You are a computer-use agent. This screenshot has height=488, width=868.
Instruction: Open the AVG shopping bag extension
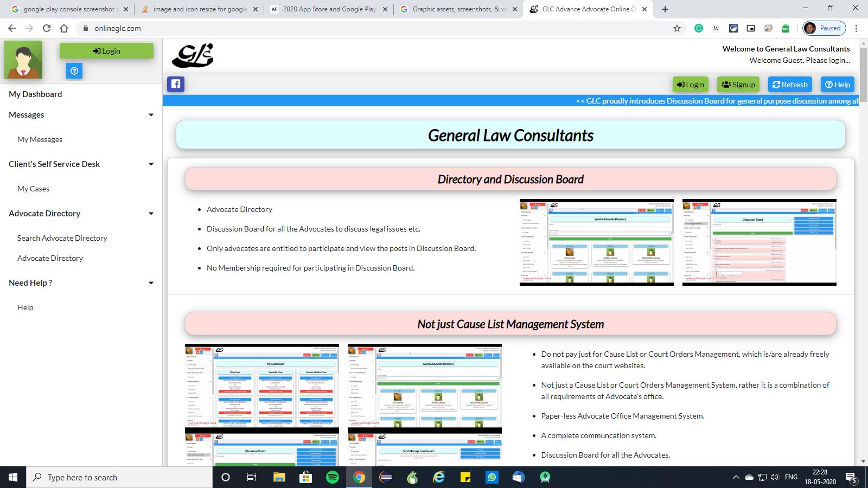pos(786,28)
